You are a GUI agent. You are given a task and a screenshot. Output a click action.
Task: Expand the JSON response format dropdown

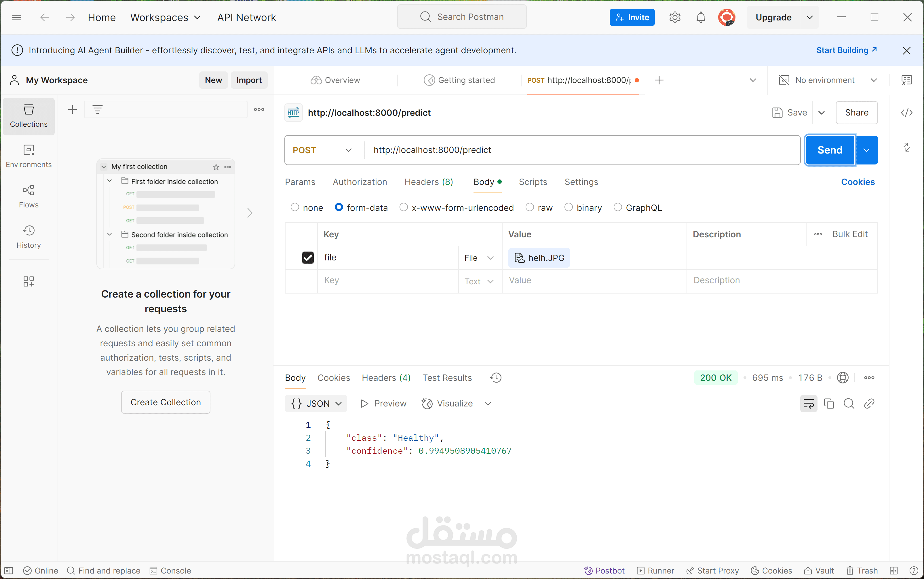[x=316, y=404]
